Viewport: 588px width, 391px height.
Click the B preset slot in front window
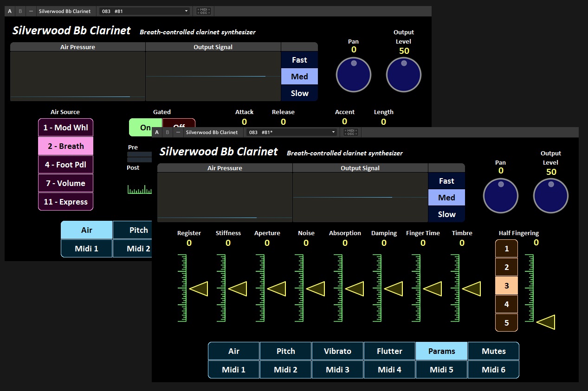(167, 132)
